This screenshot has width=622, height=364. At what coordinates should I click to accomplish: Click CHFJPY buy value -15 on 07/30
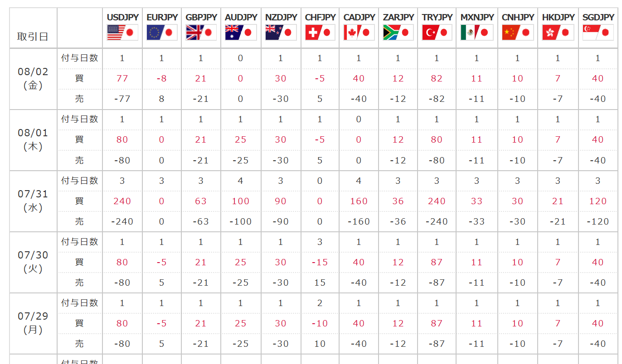(x=320, y=262)
